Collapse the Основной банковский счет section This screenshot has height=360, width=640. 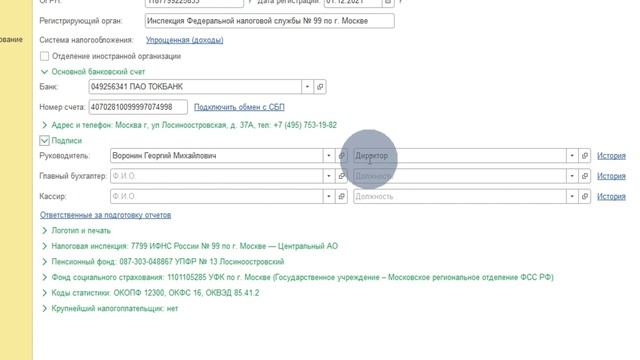coord(44,72)
